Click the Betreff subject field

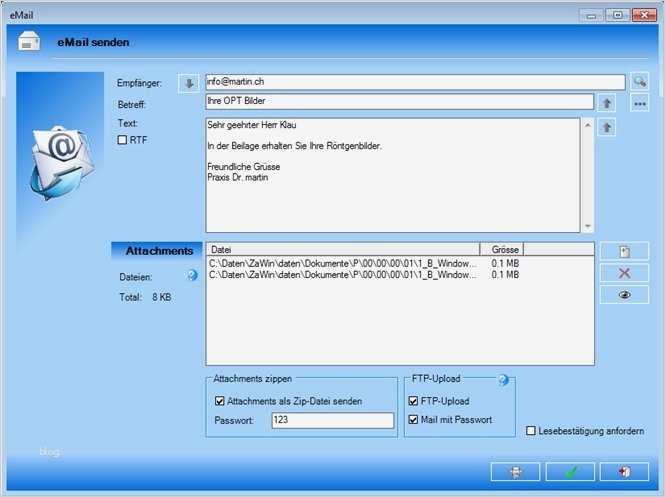point(400,101)
